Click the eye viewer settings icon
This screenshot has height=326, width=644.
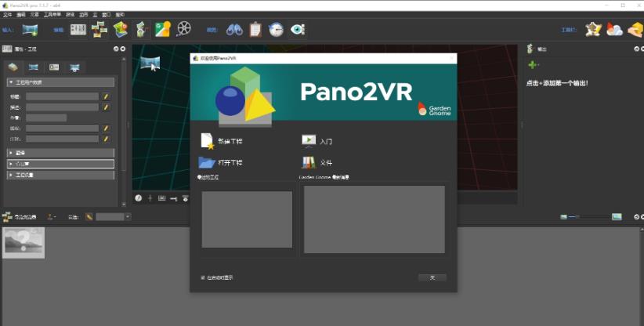click(x=298, y=30)
